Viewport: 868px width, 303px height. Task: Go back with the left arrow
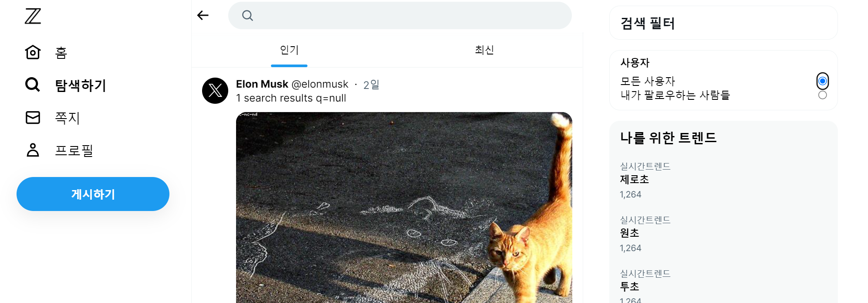[203, 15]
